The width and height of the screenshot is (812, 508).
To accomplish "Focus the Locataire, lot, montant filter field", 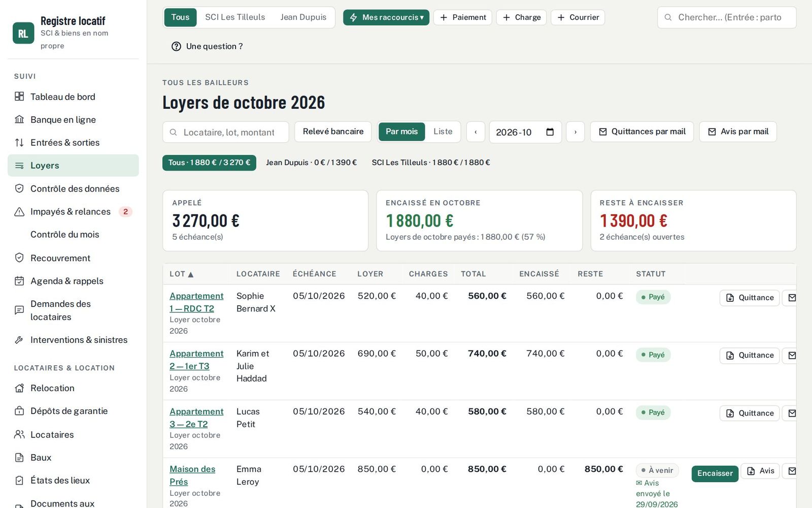I will (226, 132).
